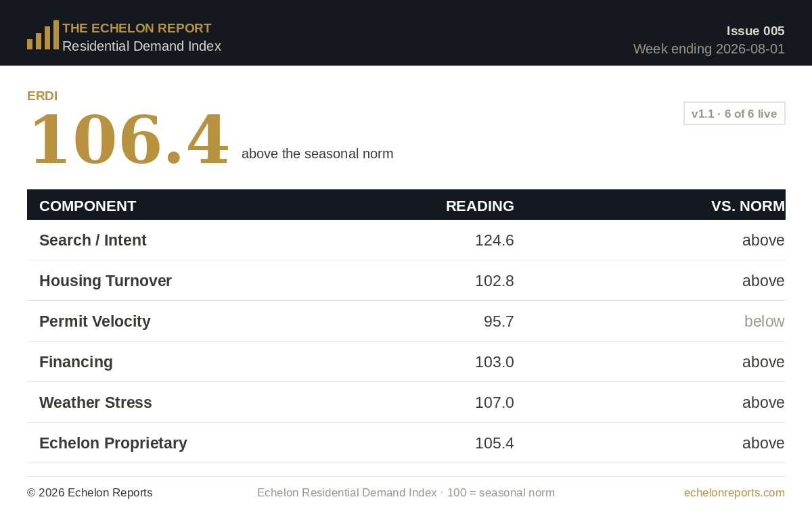Select the Permit Velocity row label
812x514 pixels.
(x=95, y=321)
